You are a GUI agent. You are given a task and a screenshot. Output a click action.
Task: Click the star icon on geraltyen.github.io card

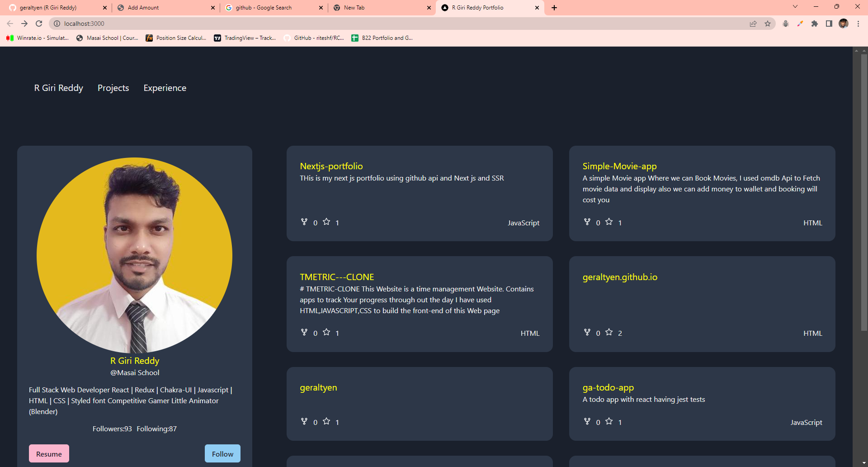tap(609, 332)
